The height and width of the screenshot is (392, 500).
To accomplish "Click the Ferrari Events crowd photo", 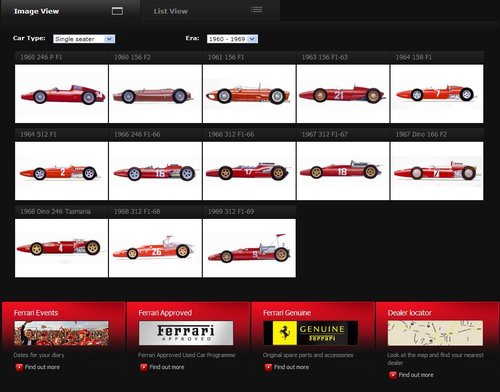I will tap(61, 333).
